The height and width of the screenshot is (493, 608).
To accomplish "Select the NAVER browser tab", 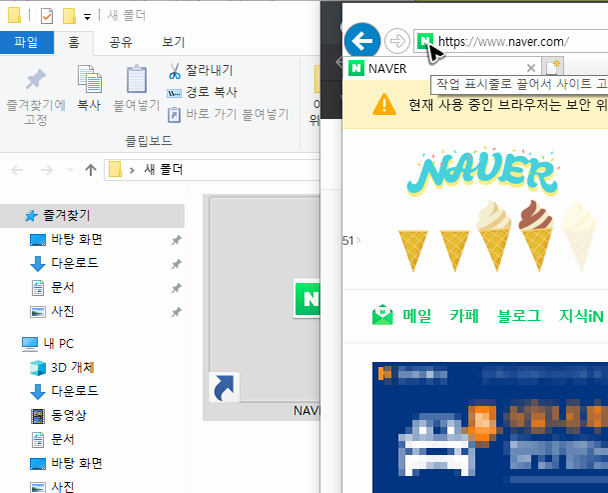I will click(442, 68).
